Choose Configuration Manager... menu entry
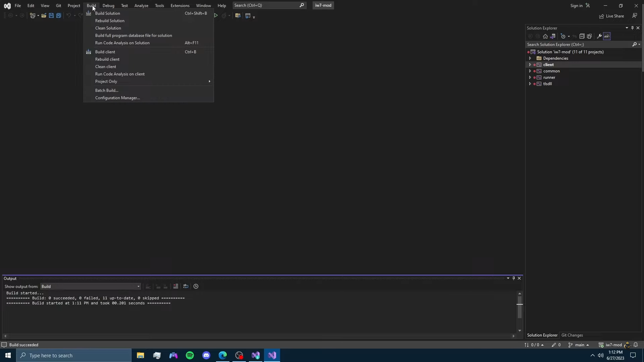Image resolution: width=644 pixels, height=362 pixels. pos(117,98)
